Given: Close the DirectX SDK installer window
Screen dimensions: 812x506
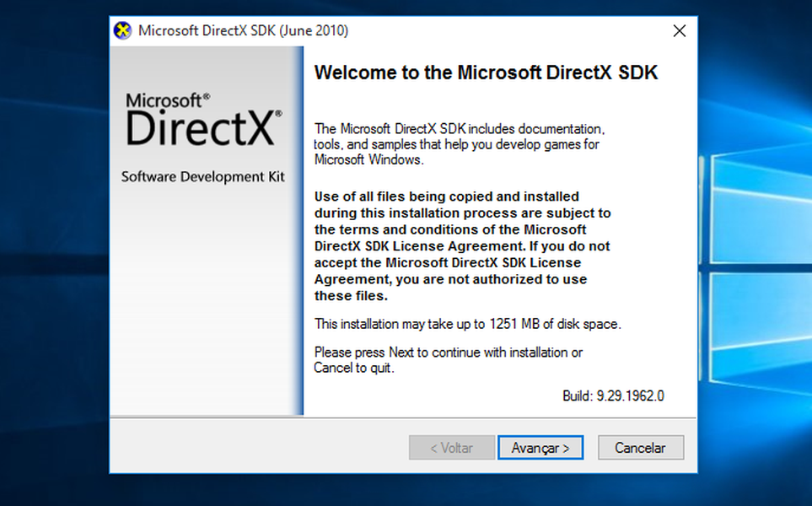Looking at the screenshot, I should click(679, 31).
